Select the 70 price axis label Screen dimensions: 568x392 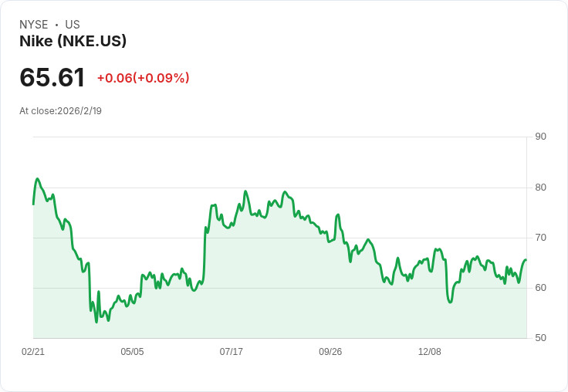(x=541, y=237)
